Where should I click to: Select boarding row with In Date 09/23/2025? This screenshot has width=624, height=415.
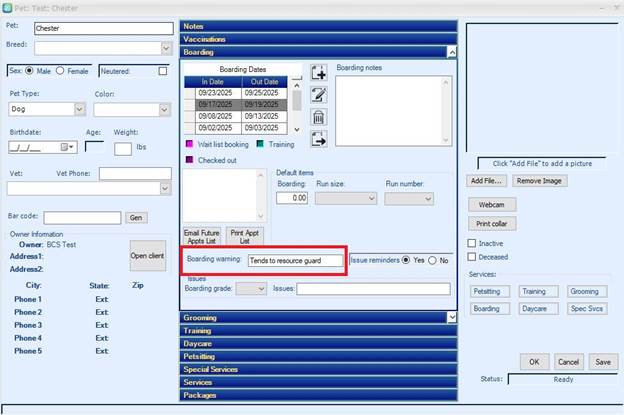(x=236, y=93)
